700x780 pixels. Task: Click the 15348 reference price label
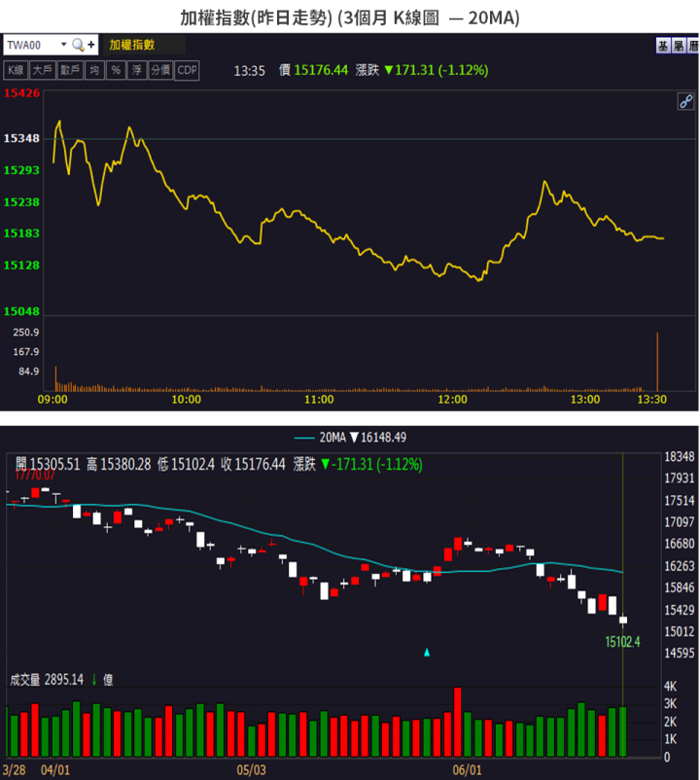pos(21,138)
